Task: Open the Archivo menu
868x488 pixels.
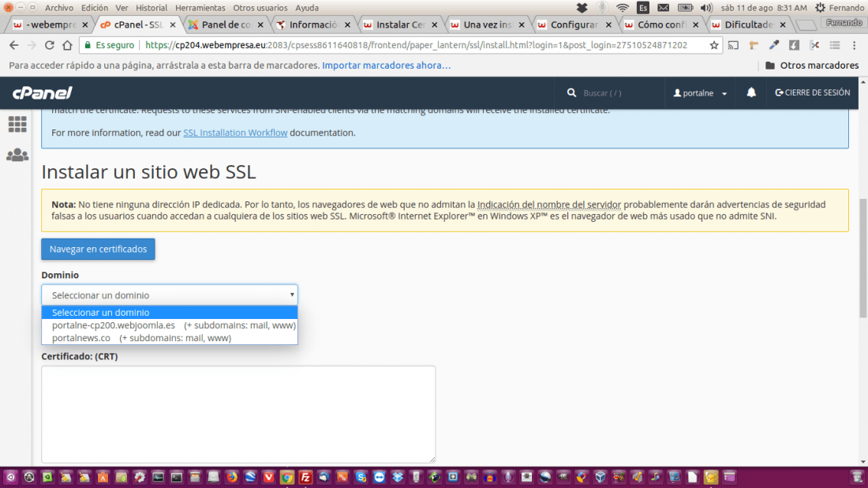Action: (x=58, y=8)
